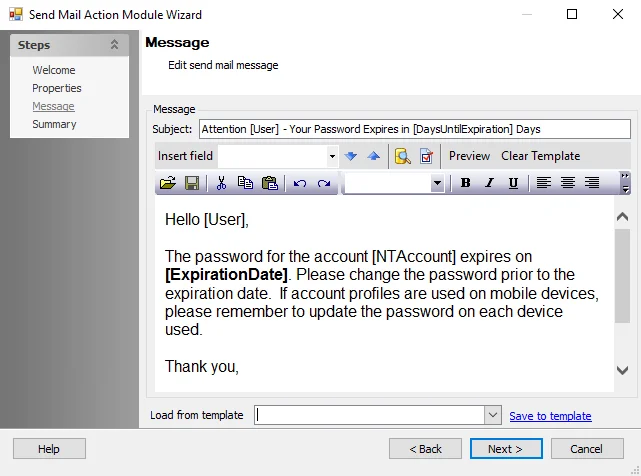The width and height of the screenshot is (641, 476).
Task: Click the Open file folder icon
Action: 168,183
